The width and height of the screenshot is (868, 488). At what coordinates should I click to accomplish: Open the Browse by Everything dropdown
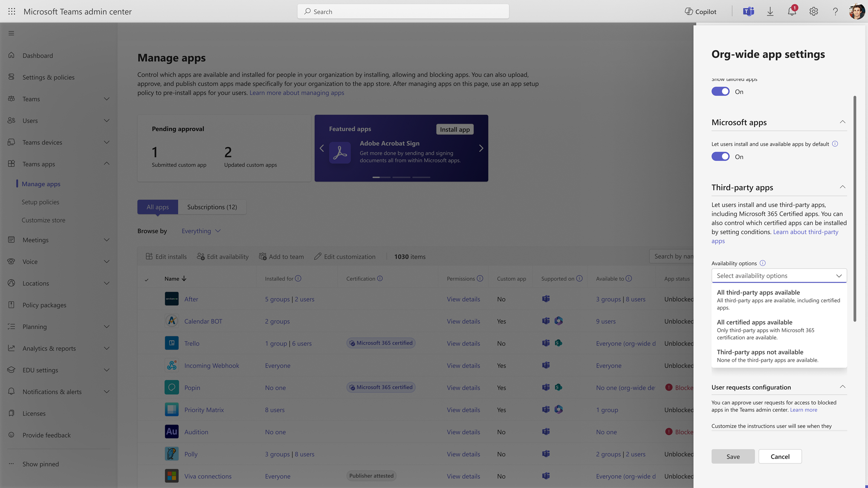[x=201, y=231]
